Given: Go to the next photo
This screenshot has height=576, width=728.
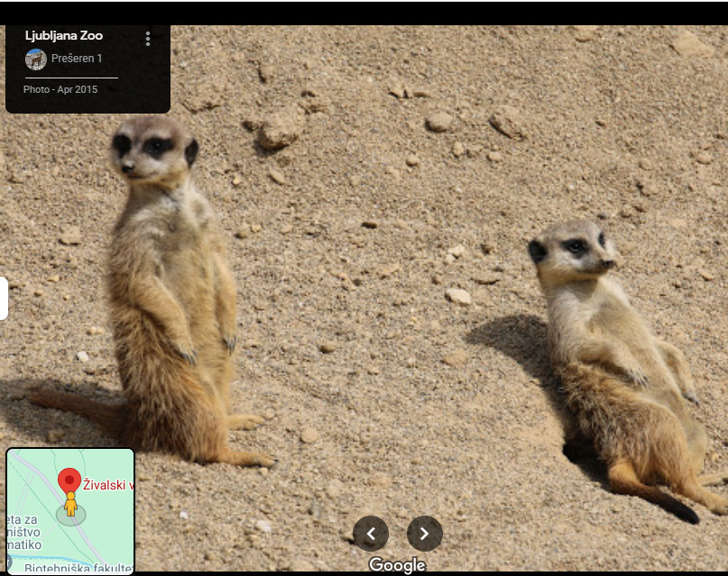Looking at the screenshot, I should [424, 534].
